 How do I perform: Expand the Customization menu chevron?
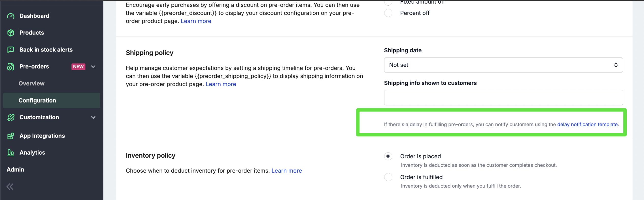(93, 118)
